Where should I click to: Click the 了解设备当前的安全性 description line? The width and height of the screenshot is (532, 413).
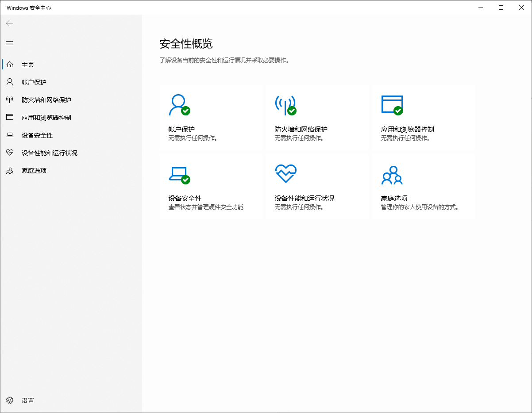tap(224, 60)
